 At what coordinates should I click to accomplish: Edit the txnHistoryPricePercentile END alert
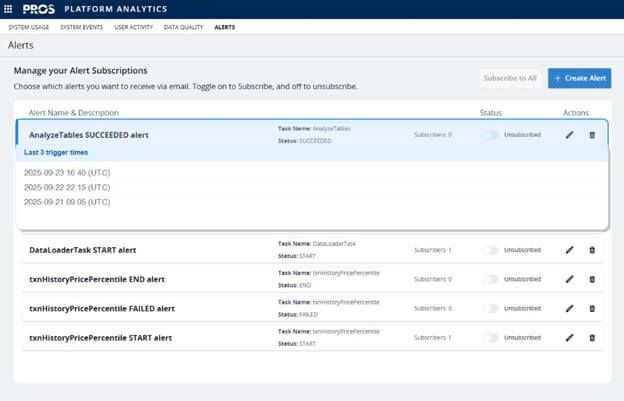click(x=569, y=279)
